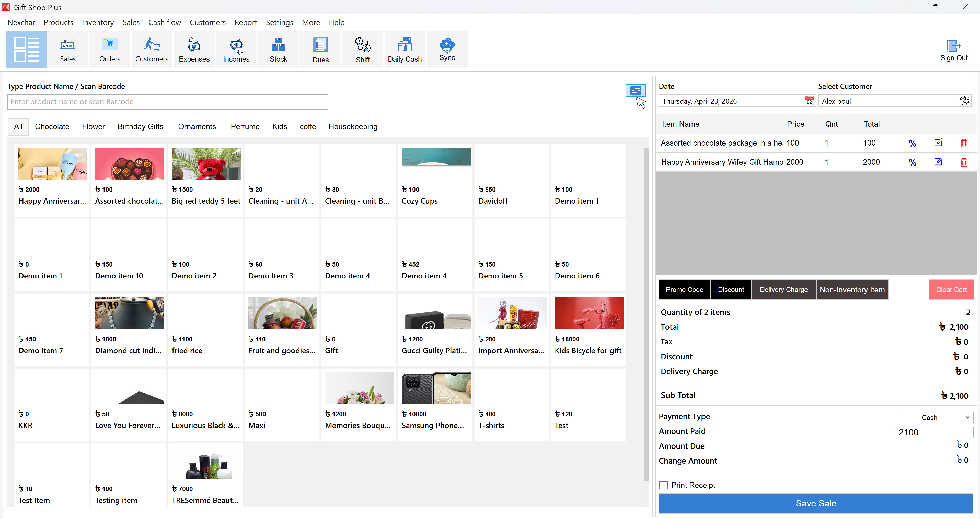Select the Orders cart icon
This screenshot has width=980, height=519.
[x=110, y=50]
